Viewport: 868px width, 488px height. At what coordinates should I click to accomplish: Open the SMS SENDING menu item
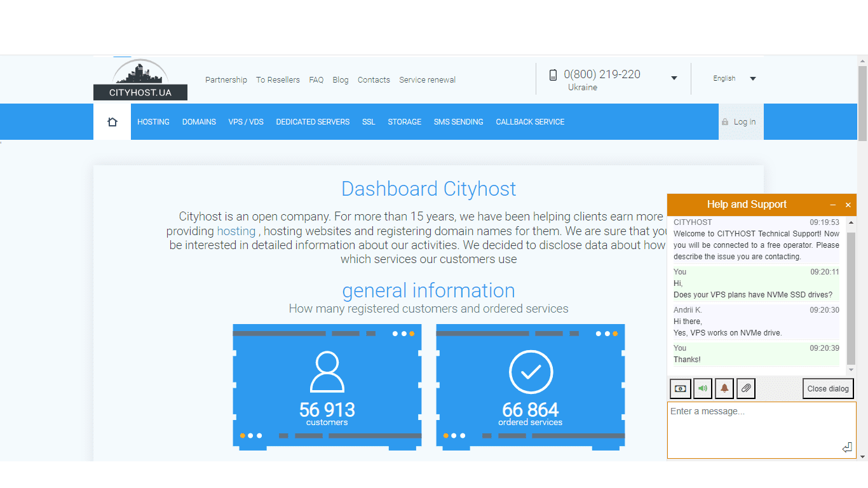click(x=459, y=122)
